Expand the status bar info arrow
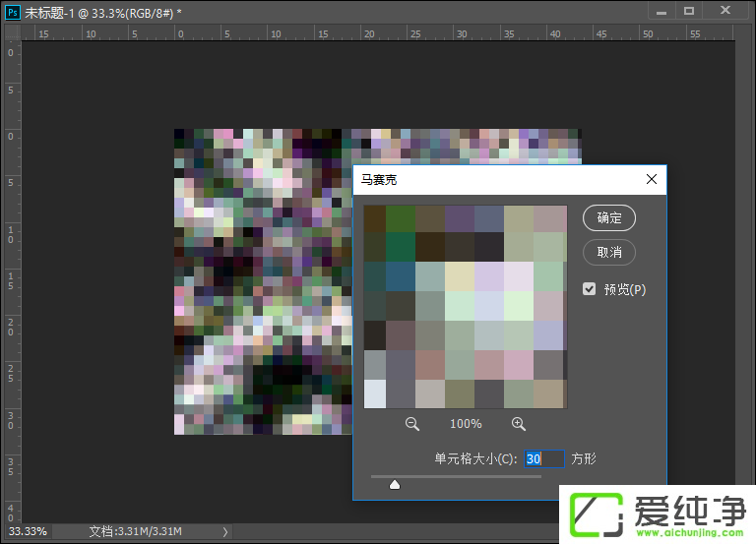Screen dimensions: 756x544 [225, 532]
